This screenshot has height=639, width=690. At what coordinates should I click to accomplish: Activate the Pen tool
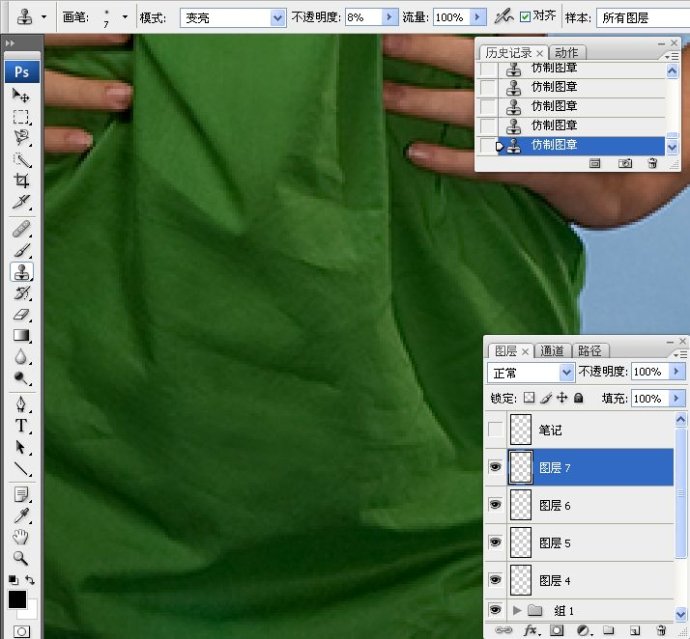click(21, 404)
